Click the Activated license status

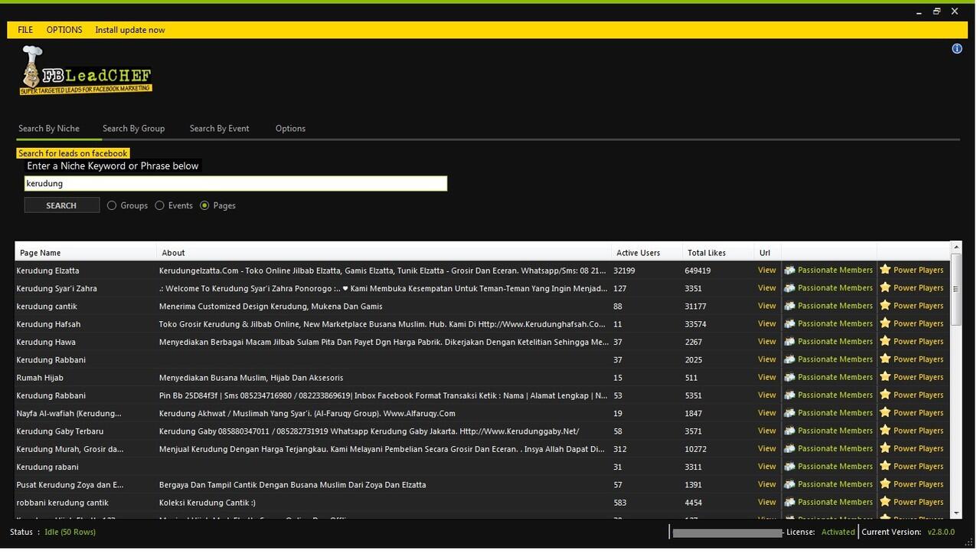[x=838, y=532]
